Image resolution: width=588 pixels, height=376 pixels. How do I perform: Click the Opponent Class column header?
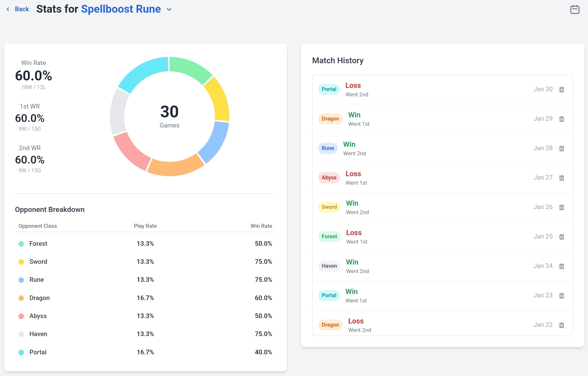tap(38, 226)
